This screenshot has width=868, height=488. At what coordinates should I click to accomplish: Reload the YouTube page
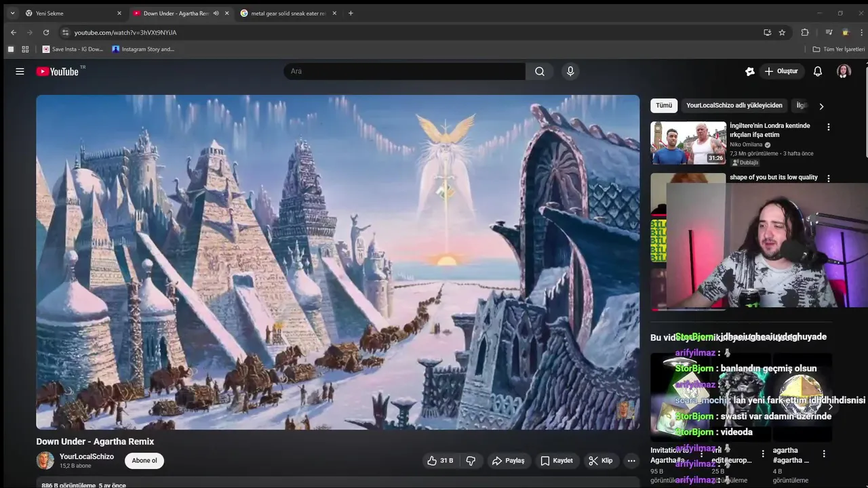tap(46, 33)
